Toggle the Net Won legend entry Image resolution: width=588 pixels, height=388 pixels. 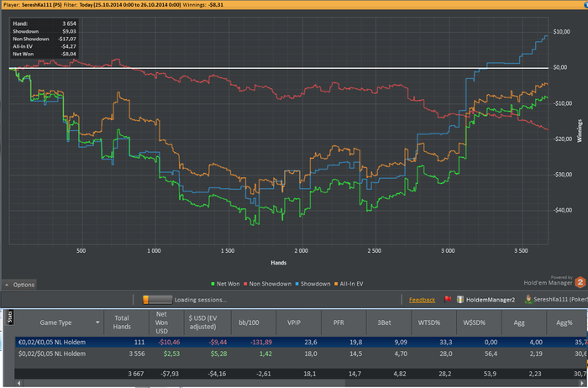click(x=225, y=284)
